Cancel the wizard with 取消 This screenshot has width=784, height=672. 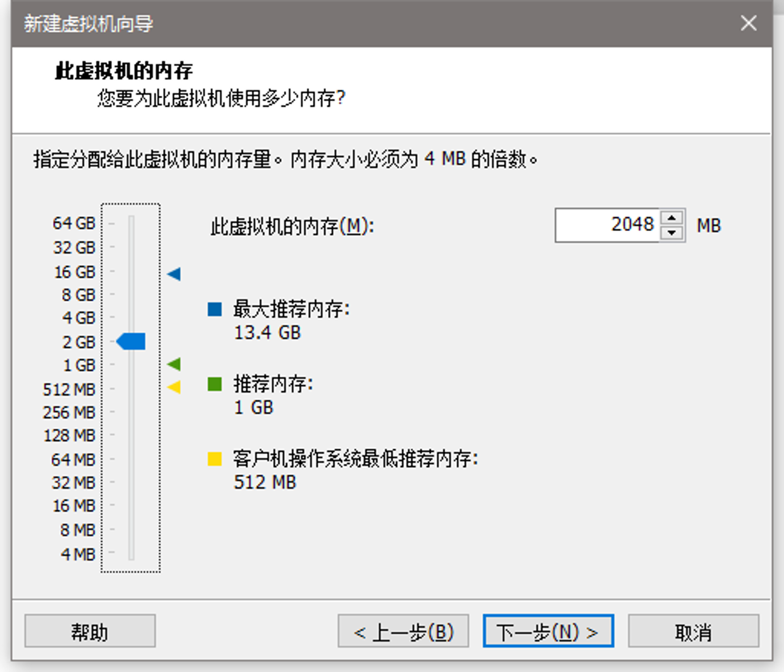(x=693, y=631)
